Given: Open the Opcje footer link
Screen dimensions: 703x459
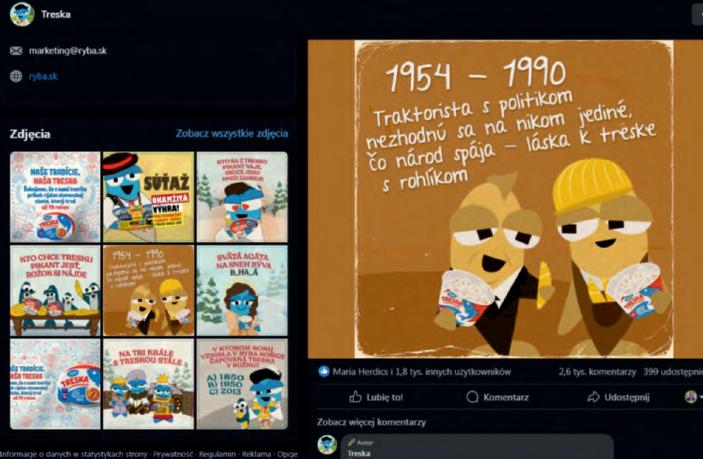Looking at the screenshot, I should pos(287,454).
